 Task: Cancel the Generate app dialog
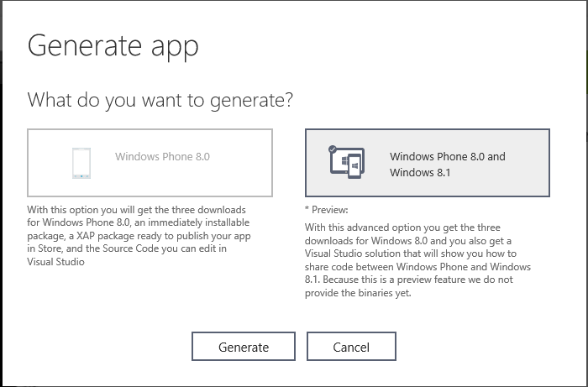tap(351, 347)
